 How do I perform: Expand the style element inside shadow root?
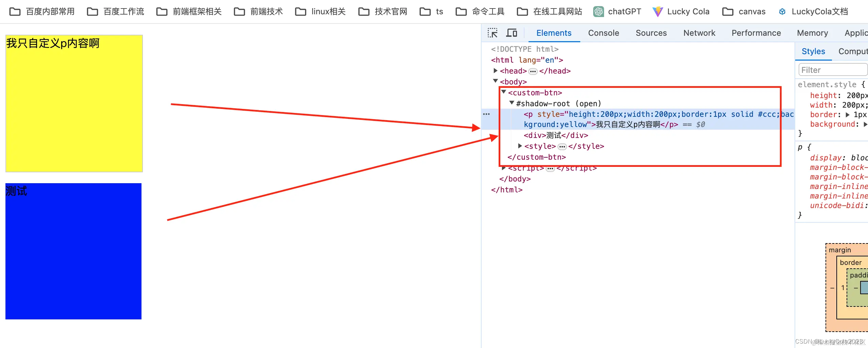pyautogui.click(x=520, y=146)
